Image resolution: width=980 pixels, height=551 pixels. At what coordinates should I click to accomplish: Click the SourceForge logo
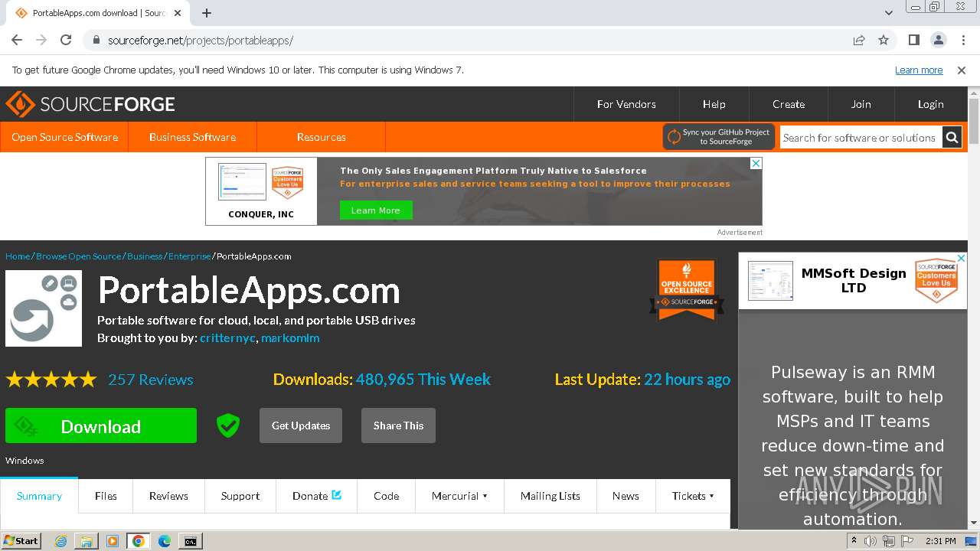pos(90,104)
